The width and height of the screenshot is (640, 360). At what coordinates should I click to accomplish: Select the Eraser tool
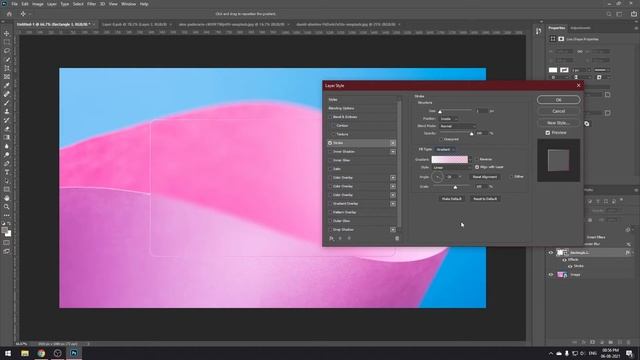[7, 129]
